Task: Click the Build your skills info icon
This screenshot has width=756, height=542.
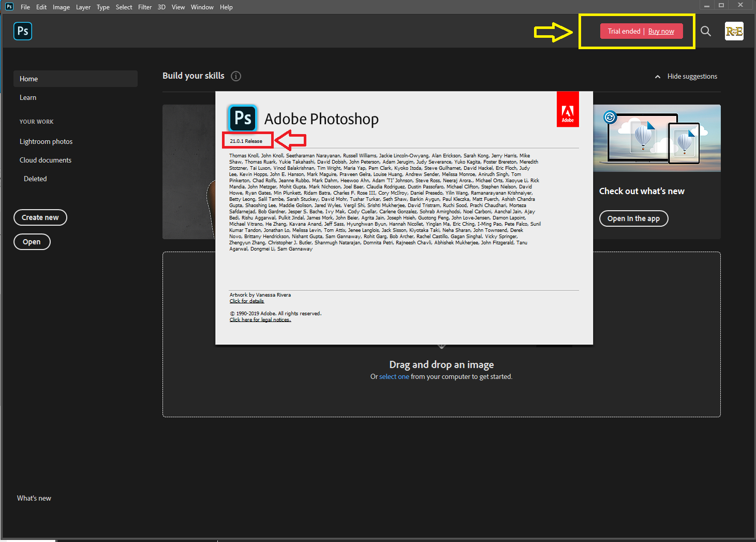Action: click(x=236, y=76)
